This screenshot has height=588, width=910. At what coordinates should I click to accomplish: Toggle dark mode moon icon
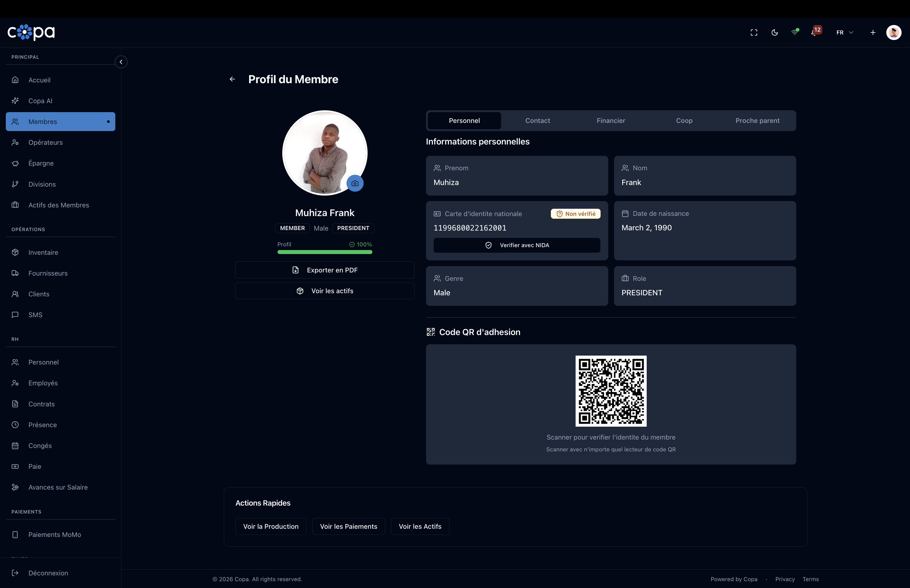pyautogui.click(x=774, y=32)
